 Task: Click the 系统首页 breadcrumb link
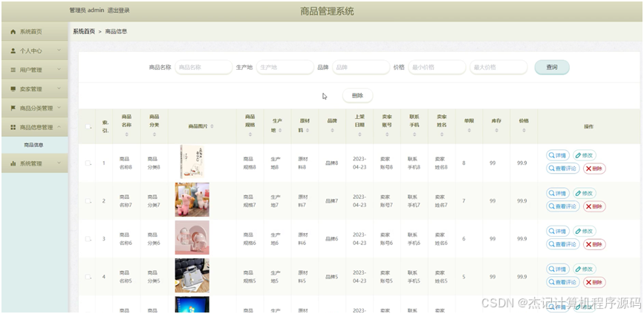click(x=84, y=32)
